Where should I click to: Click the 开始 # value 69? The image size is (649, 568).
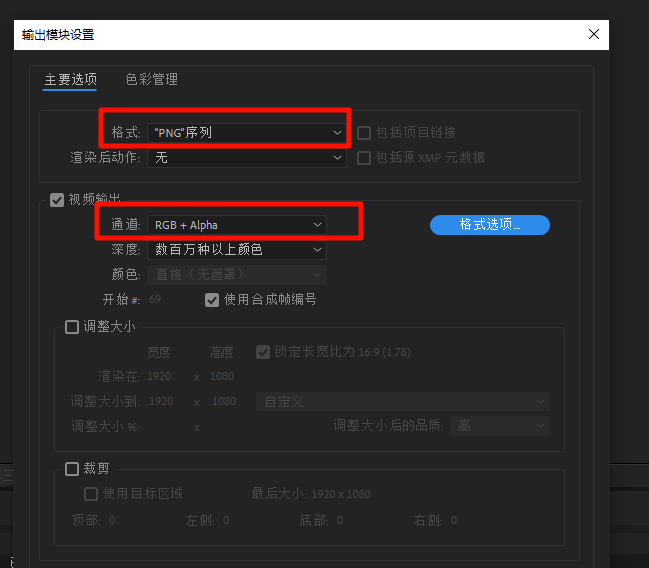pyautogui.click(x=155, y=299)
